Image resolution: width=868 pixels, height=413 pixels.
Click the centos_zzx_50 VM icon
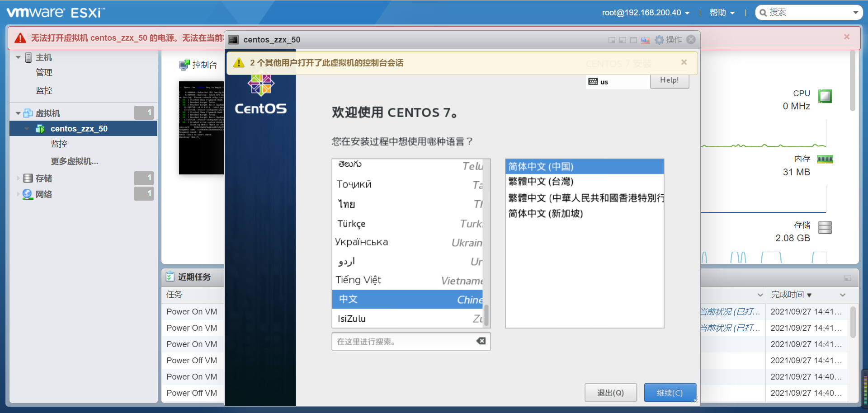click(x=40, y=129)
